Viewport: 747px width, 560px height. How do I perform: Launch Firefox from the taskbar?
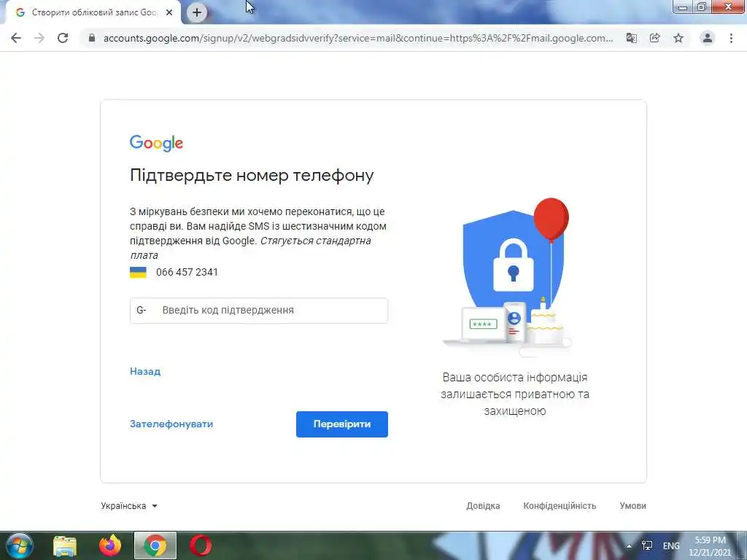pyautogui.click(x=110, y=545)
